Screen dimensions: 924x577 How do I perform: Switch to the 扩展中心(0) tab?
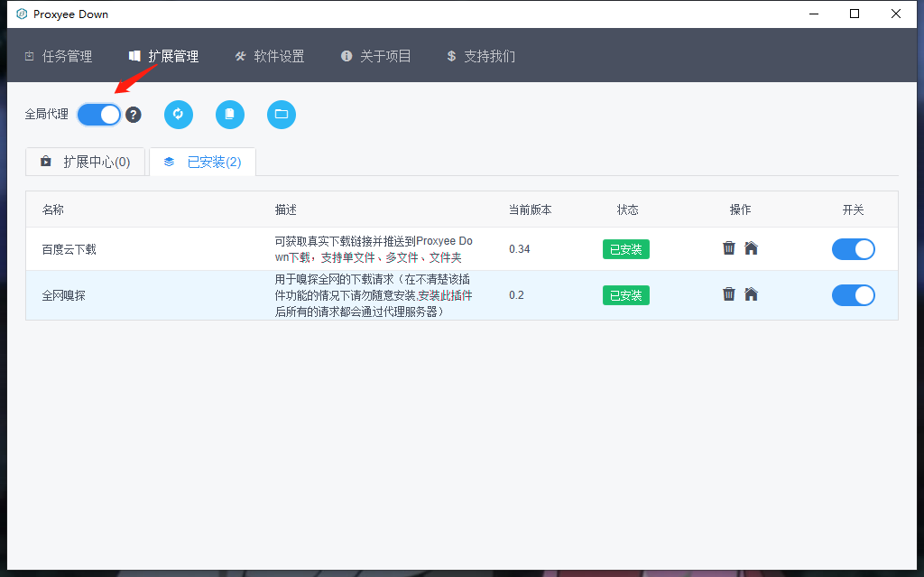pyautogui.click(x=85, y=162)
